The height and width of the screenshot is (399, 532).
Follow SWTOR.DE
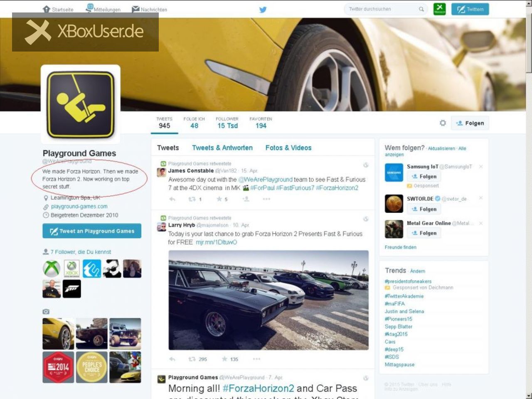424,209
